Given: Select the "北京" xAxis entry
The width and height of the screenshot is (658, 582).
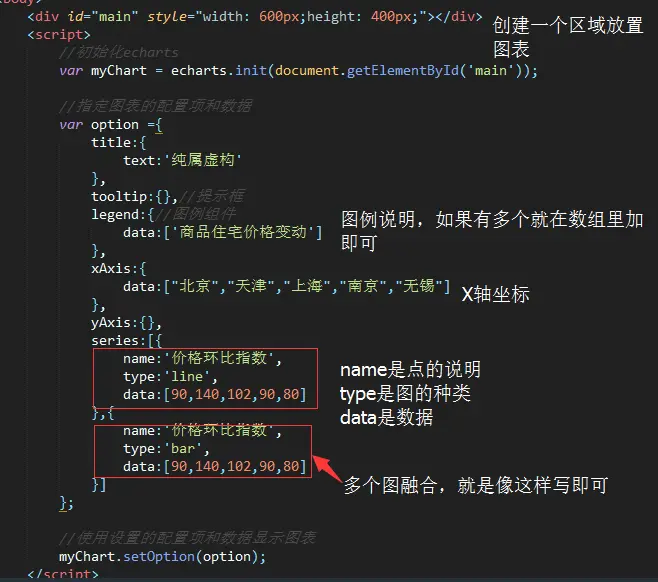Looking at the screenshot, I should coord(195,286).
